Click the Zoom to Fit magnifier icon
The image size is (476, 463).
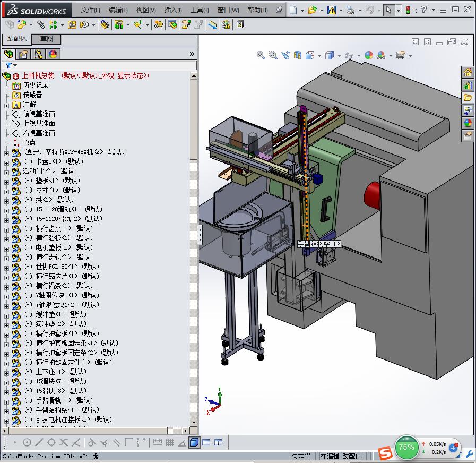point(261,55)
